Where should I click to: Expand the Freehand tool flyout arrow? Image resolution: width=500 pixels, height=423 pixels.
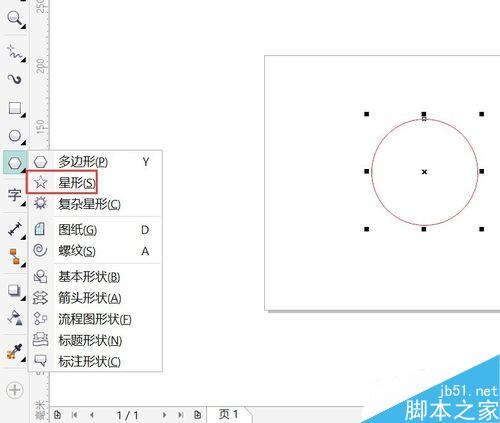pyautogui.click(x=23, y=60)
